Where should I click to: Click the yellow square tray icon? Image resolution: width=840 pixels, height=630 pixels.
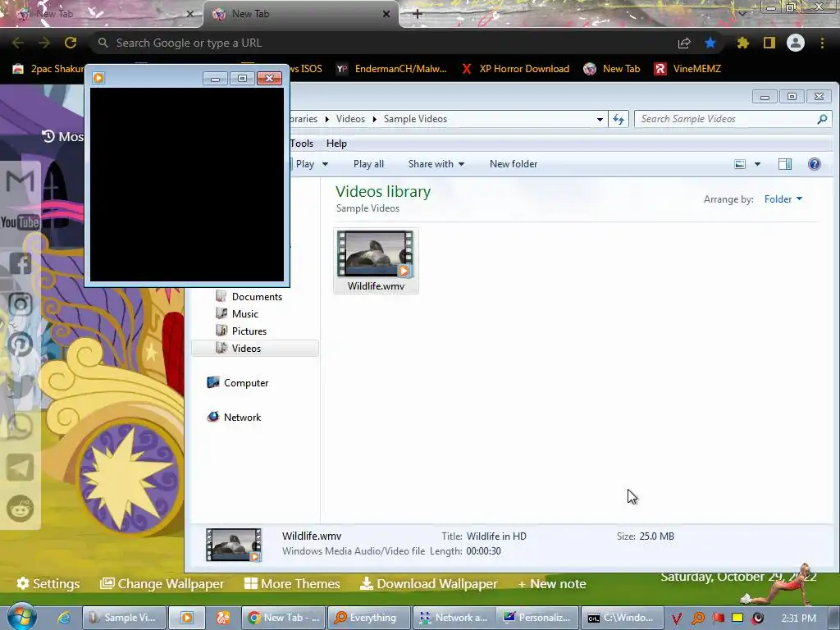click(737, 618)
